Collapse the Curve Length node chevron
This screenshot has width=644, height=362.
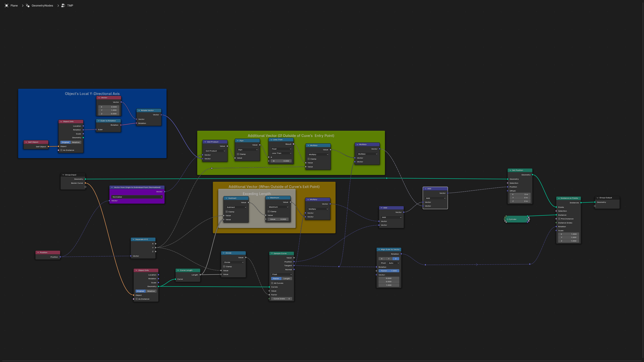178,270
